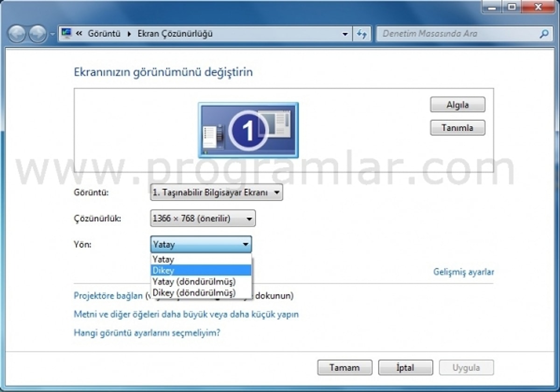Image resolution: width=560 pixels, height=392 pixels.
Task: Click the Back navigation arrow
Action: (17, 34)
